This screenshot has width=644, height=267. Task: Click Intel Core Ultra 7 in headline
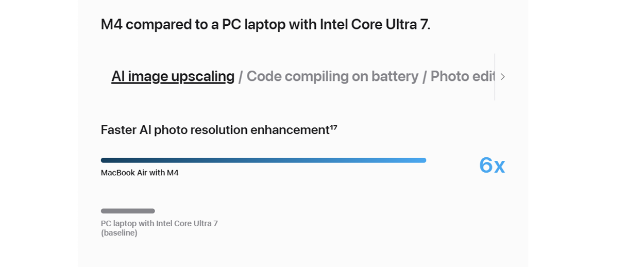point(375,24)
